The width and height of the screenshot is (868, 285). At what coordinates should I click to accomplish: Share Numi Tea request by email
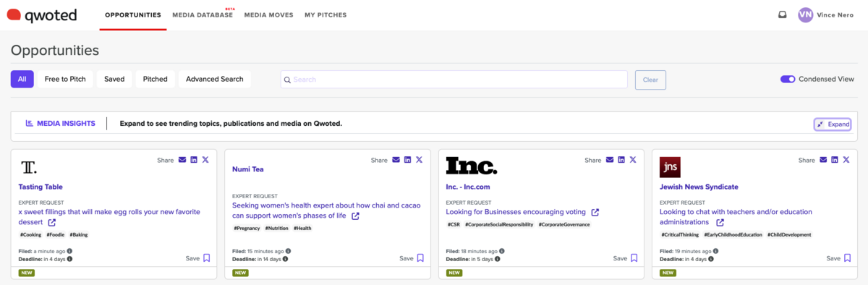396,160
